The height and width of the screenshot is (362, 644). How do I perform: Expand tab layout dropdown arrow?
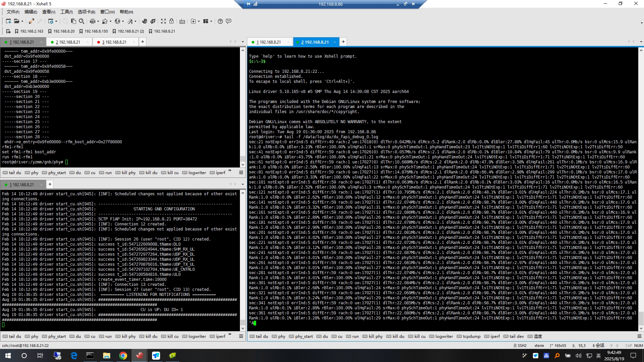click(211, 21)
